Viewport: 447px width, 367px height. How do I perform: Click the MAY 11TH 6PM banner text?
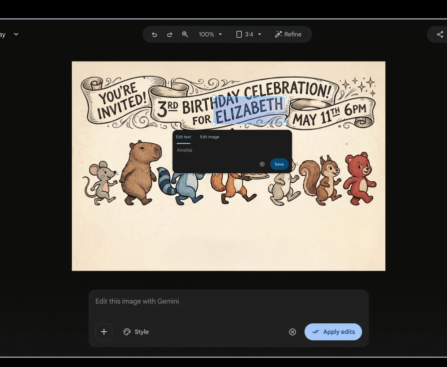pyautogui.click(x=329, y=115)
